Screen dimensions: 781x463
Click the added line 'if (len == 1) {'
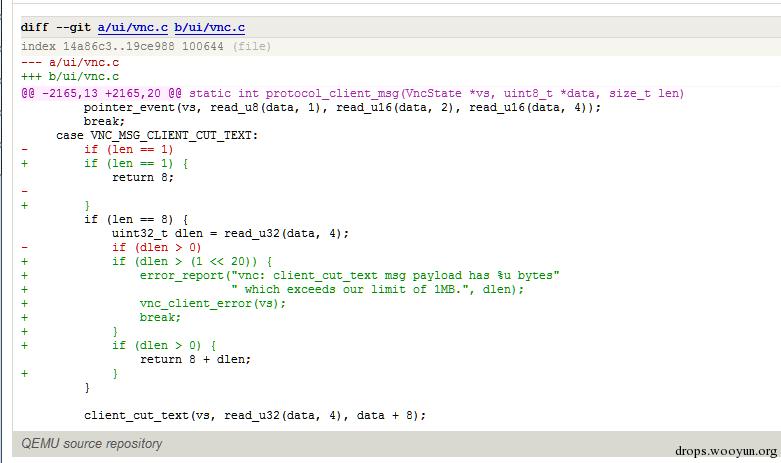pyautogui.click(x=135, y=163)
